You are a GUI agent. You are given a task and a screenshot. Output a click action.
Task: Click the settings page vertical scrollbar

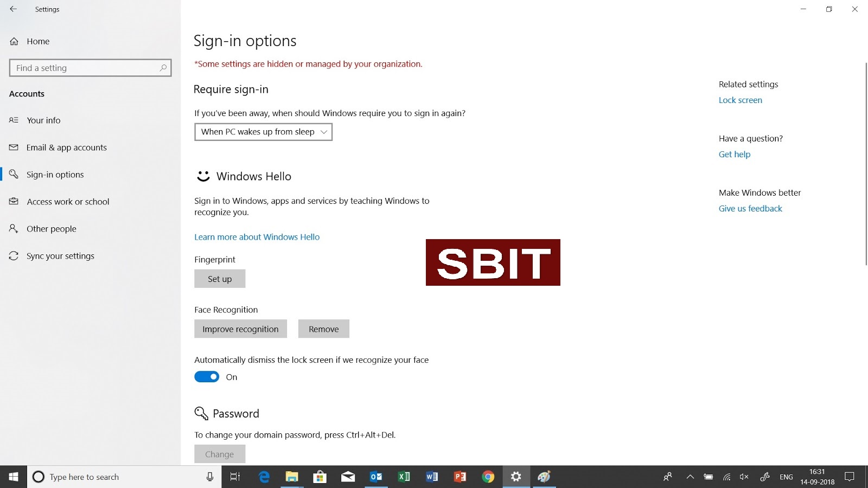[x=865, y=164]
